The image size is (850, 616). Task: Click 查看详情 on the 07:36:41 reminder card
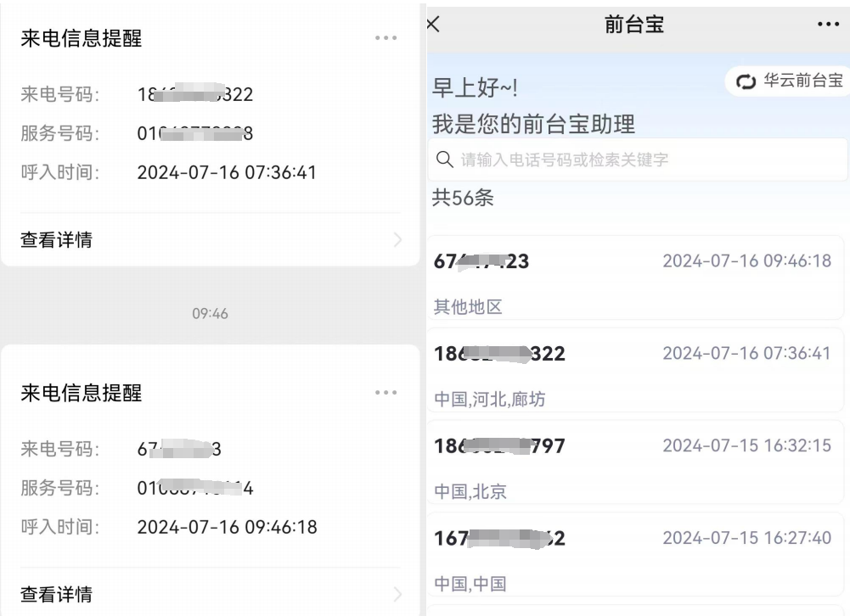pos(57,241)
